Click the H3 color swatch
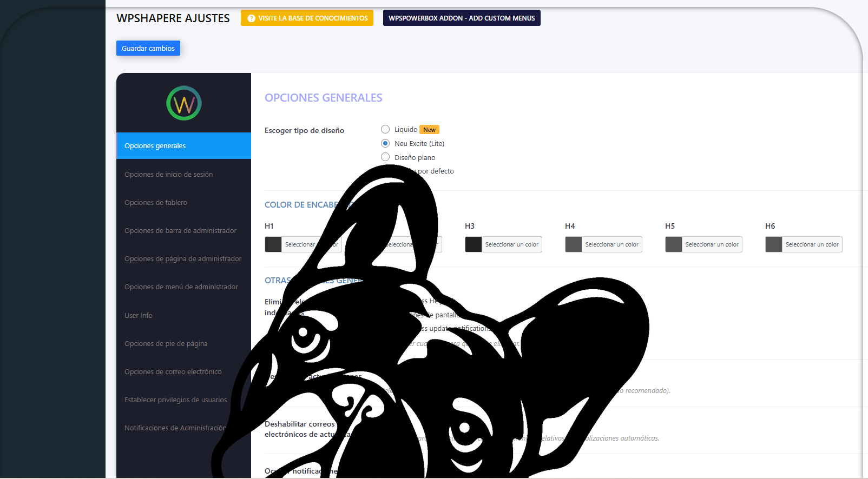The width and height of the screenshot is (868, 479). coord(474,244)
